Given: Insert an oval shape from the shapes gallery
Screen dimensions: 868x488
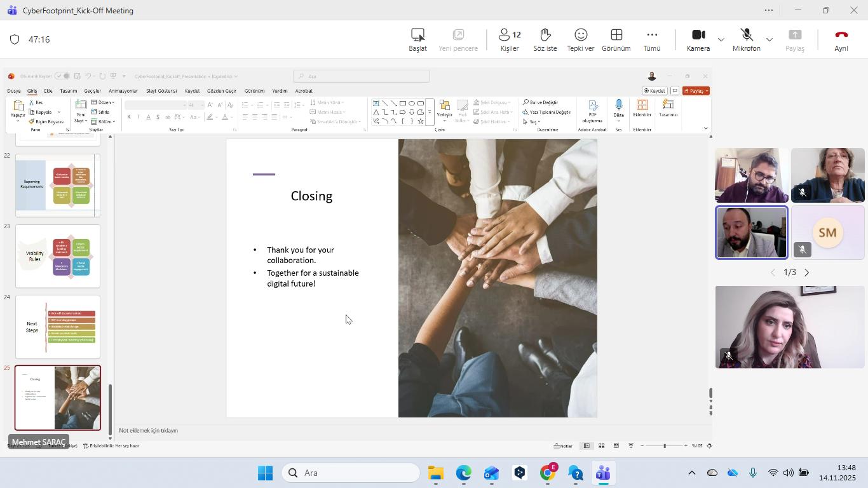Looking at the screenshot, I should (x=412, y=103).
